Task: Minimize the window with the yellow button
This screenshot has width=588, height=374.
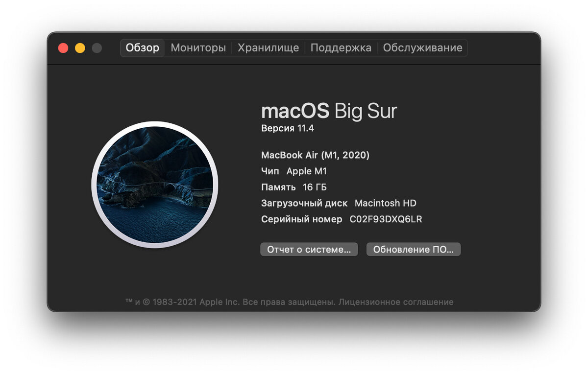Action: coord(80,48)
